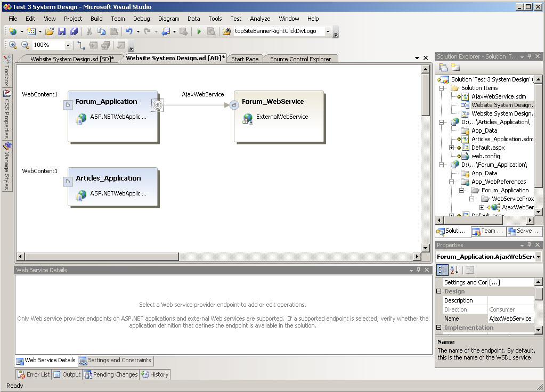
Task: Open the active document tabs list dropdown
Action: (417, 58)
